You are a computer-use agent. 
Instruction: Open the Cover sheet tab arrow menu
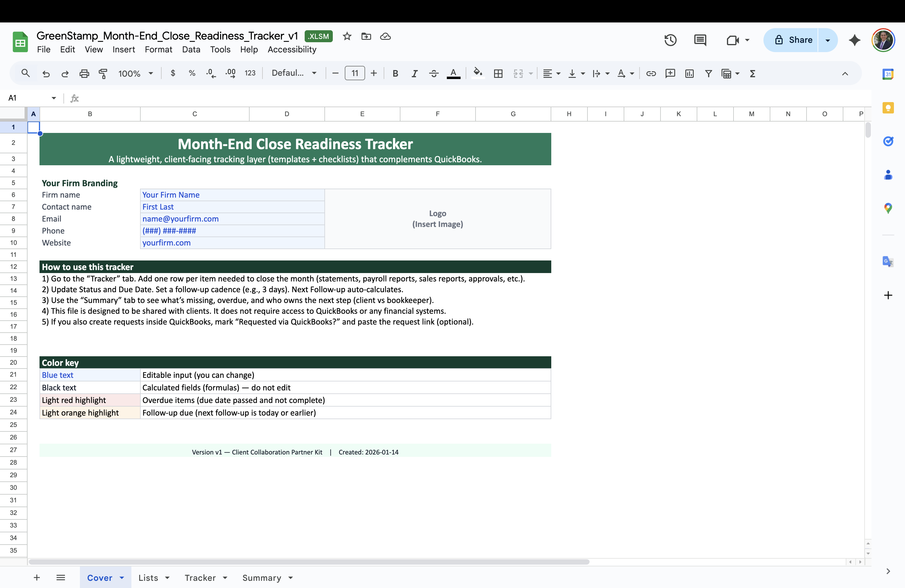point(122,578)
